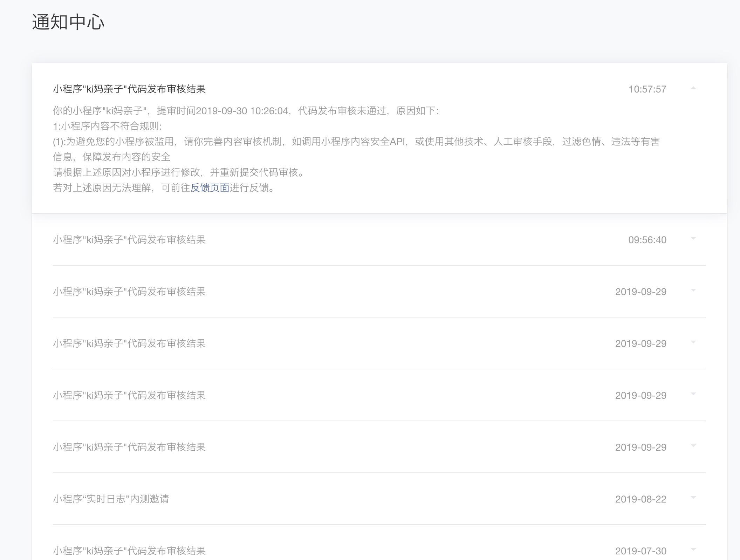Viewport: 740px width, 560px height.
Task: Collapse the expanded 10:57:57 notification arrow
Action: point(693,88)
